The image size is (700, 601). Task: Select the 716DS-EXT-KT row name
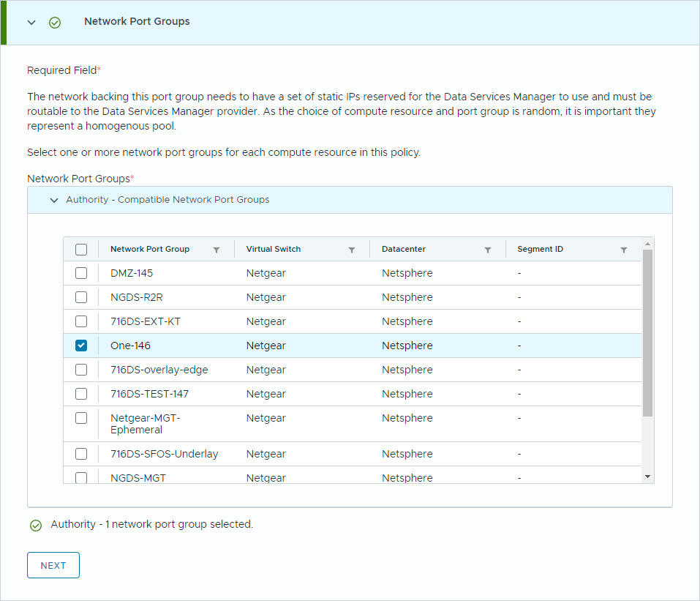point(146,321)
